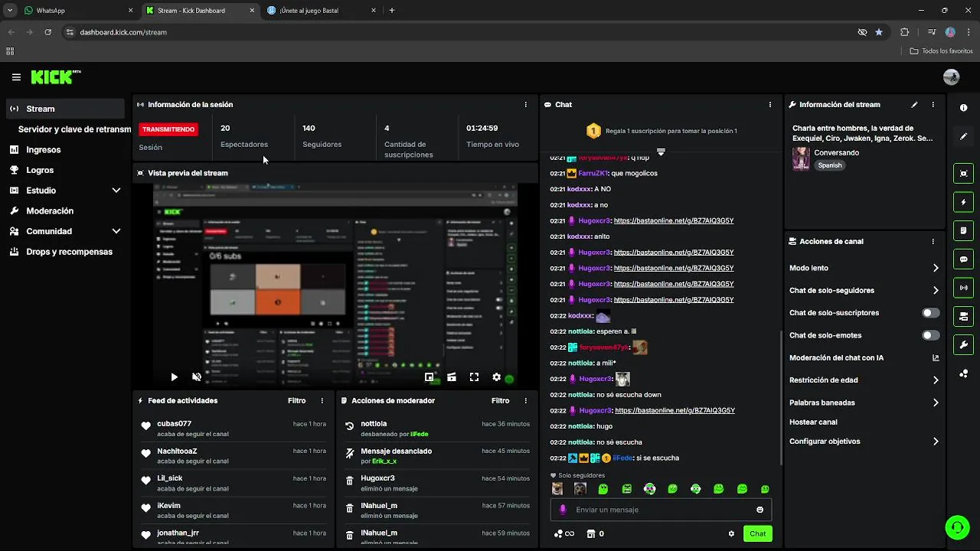Open Palabras baneadas options

[x=864, y=403]
